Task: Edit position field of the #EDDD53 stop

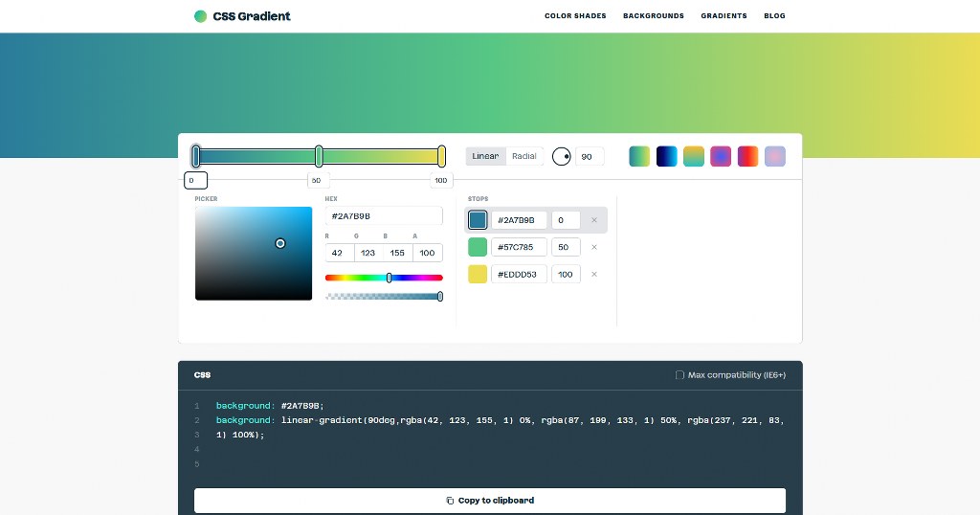Action: click(566, 274)
